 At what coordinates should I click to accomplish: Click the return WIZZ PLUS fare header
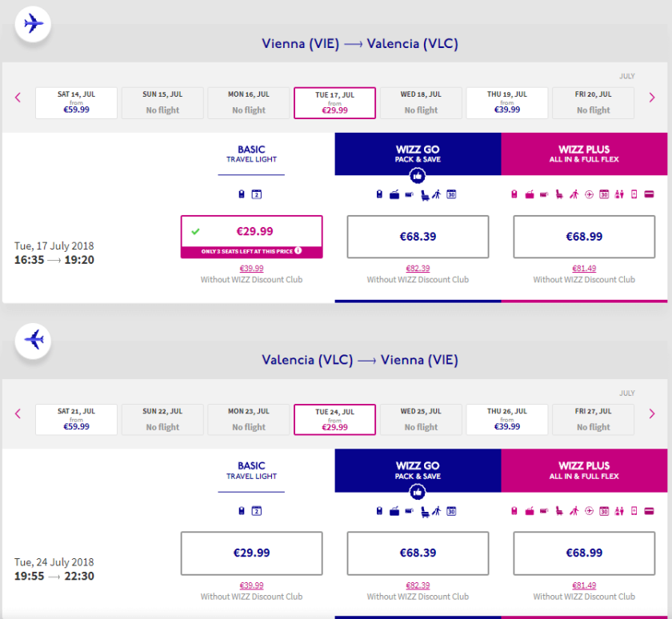click(584, 470)
